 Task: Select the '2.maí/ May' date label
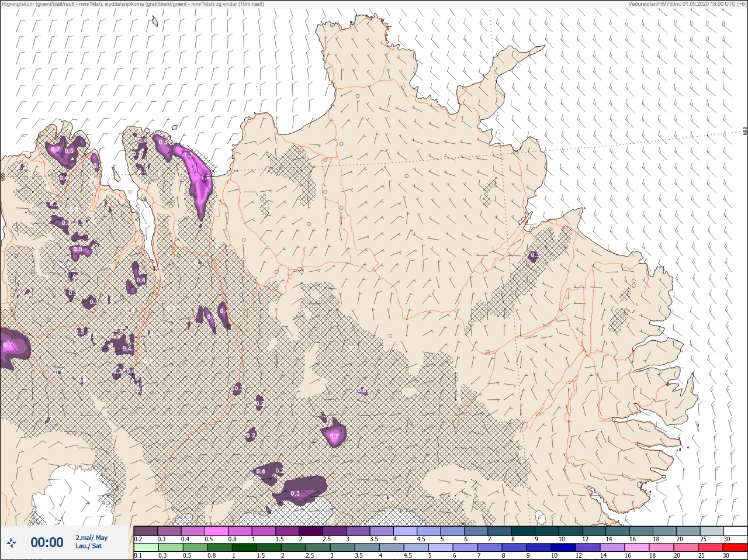91,538
